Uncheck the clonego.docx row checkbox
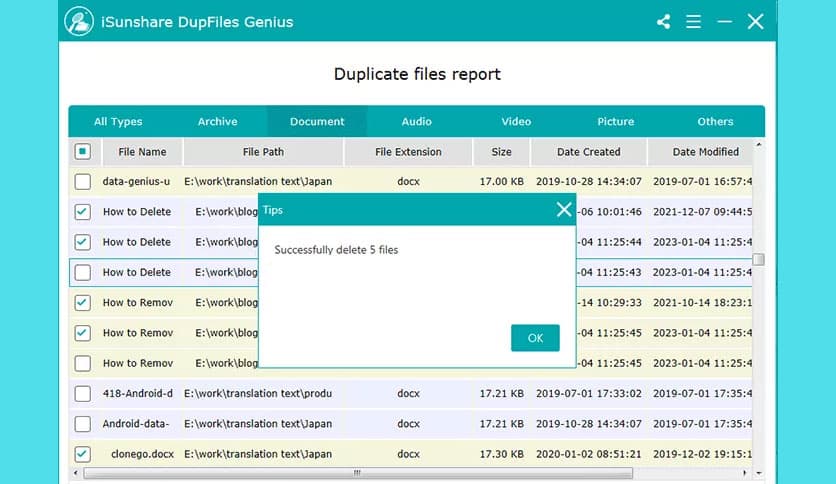Image resolution: width=836 pixels, height=484 pixels. tap(83, 454)
